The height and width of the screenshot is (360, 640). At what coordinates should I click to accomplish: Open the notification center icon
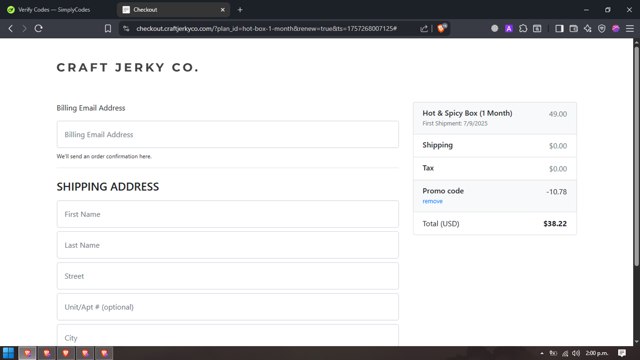point(622,353)
